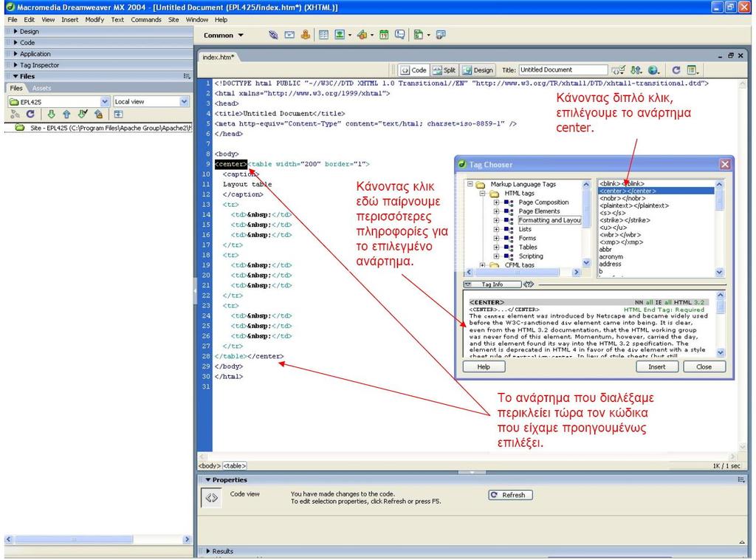Click the Refresh button in Properties
The image size is (756, 560).
point(511,496)
